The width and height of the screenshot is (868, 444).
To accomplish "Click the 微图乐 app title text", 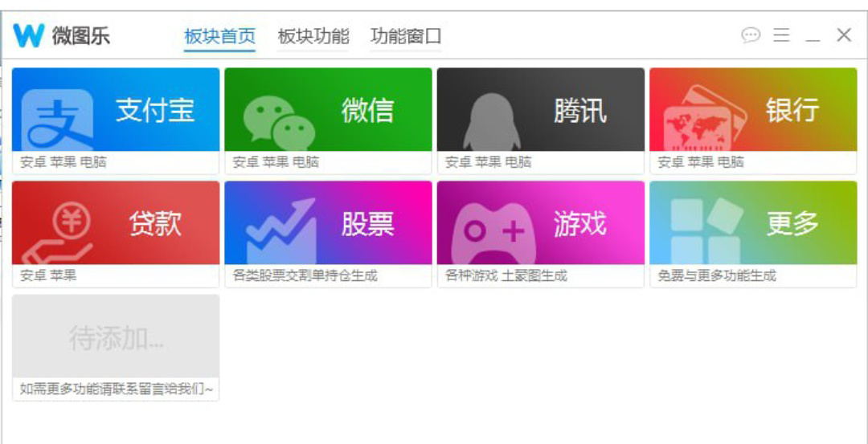I will pos(81,36).
